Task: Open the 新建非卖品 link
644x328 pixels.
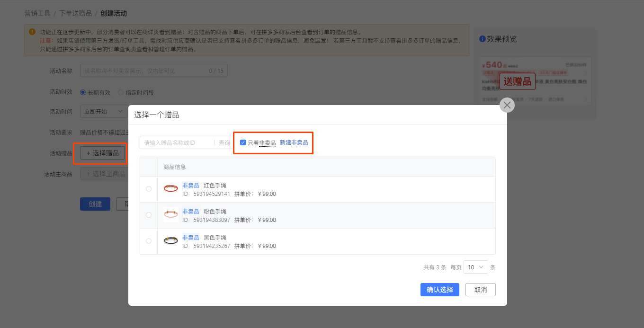Action: coord(294,142)
